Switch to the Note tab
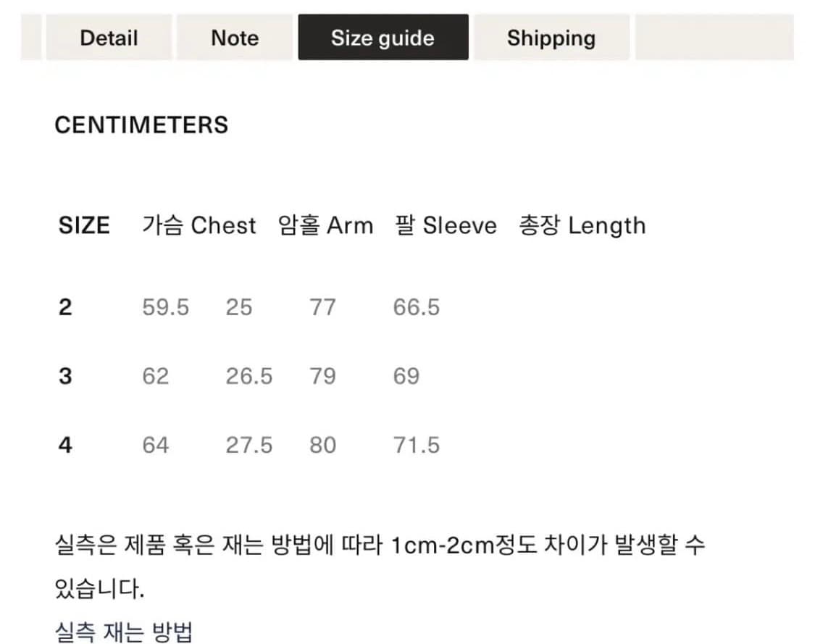This screenshot has width=815, height=644. point(235,38)
